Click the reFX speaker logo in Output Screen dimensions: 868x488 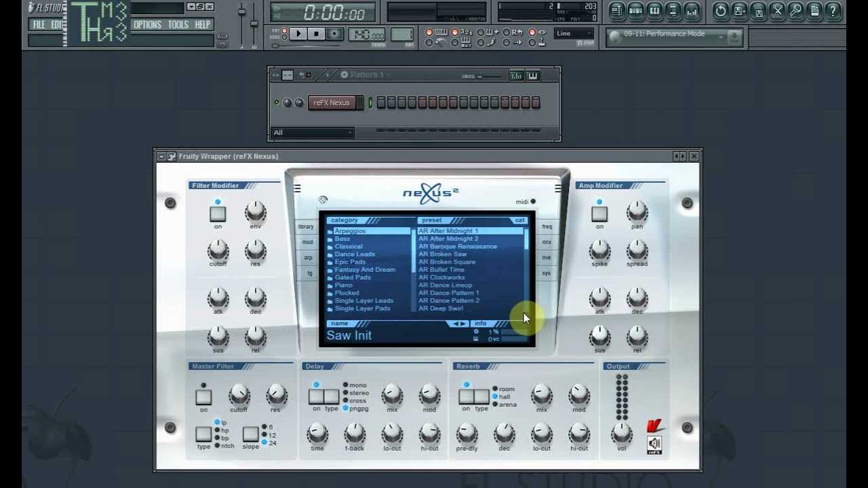click(654, 445)
